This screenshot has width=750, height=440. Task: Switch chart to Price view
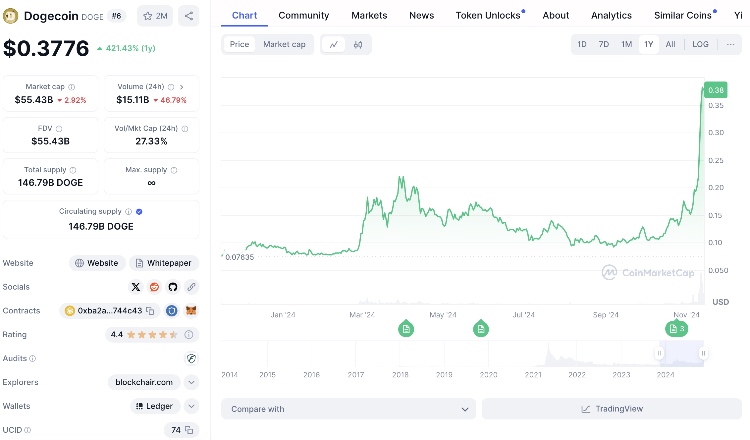pyautogui.click(x=240, y=44)
